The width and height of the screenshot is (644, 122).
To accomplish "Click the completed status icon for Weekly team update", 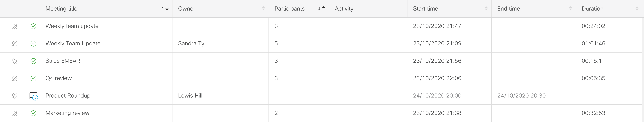I will (34, 26).
